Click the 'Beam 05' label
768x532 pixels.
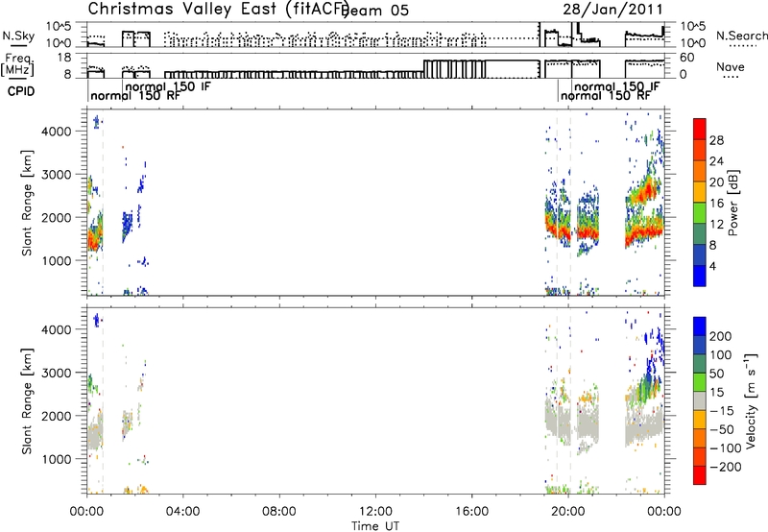(x=376, y=11)
